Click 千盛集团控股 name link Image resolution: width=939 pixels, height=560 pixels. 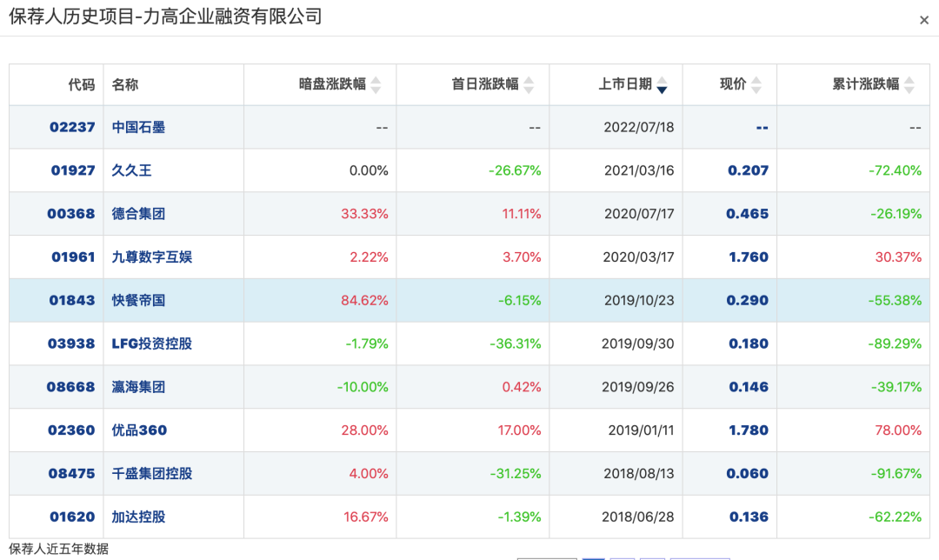tap(152, 474)
